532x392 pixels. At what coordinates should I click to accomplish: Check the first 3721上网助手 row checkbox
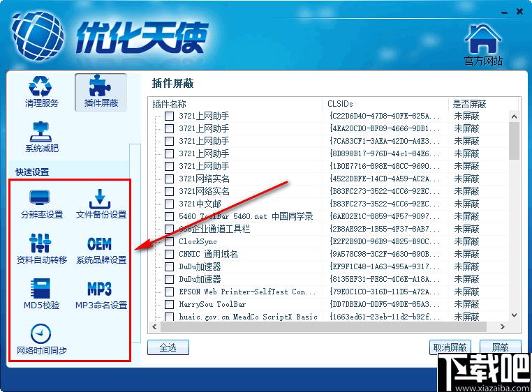click(x=169, y=116)
